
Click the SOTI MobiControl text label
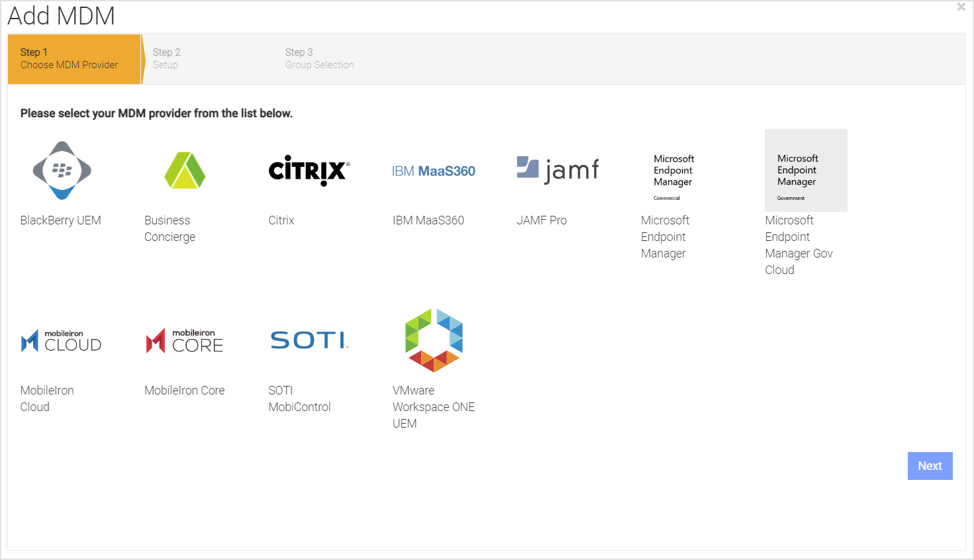coord(299,398)
